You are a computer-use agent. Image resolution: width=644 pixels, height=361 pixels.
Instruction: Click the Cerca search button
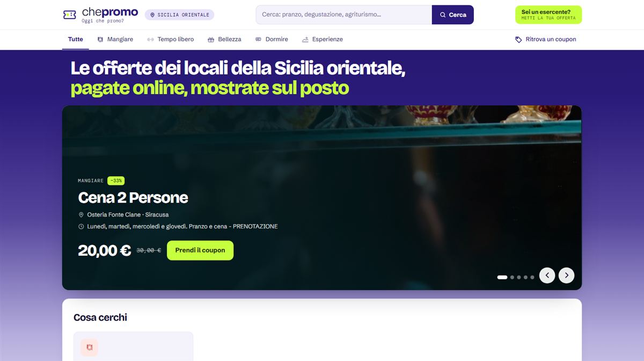[x=453, y=15]
